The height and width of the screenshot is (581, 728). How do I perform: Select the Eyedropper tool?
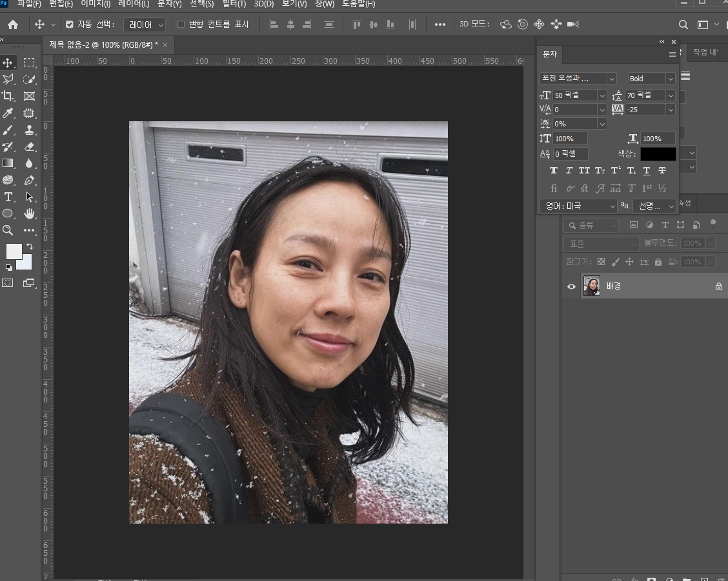pos(8,113)
